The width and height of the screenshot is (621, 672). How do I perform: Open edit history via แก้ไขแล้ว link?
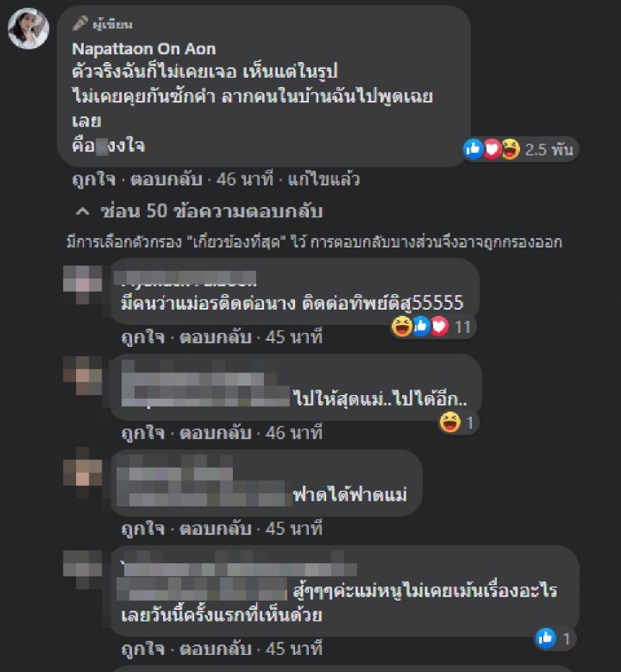[324, 179]
